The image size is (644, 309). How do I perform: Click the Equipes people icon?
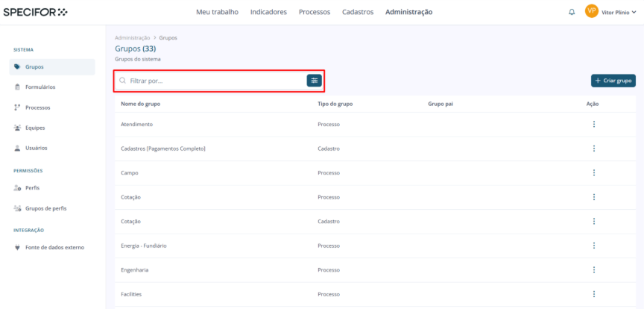click(x=17, y=128)
